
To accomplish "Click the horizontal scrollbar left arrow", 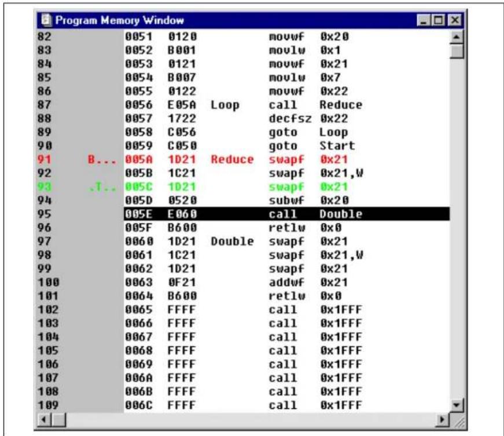I will [x=45, y=420].
